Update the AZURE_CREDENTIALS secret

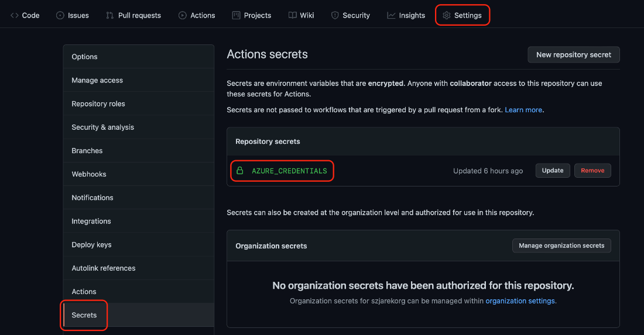[553, 171]
